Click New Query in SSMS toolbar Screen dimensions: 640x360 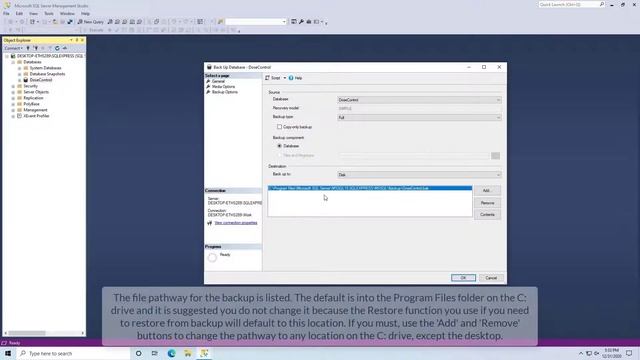90,22
